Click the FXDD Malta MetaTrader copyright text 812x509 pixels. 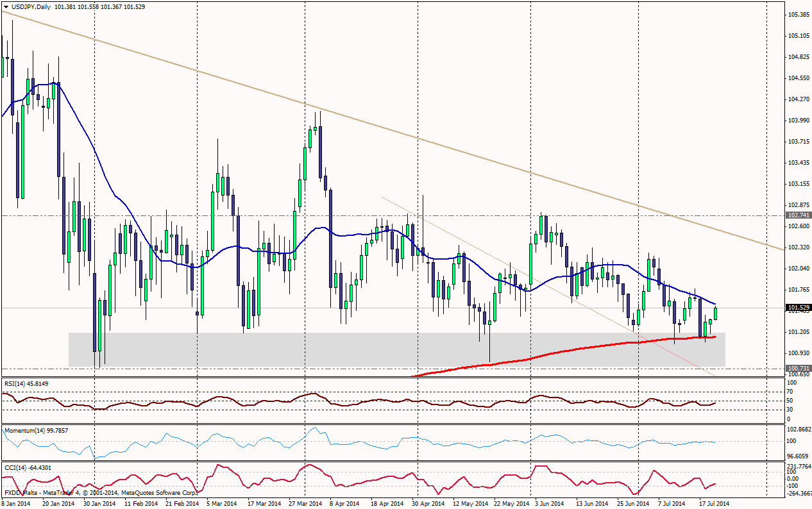(x=100, y=493)
